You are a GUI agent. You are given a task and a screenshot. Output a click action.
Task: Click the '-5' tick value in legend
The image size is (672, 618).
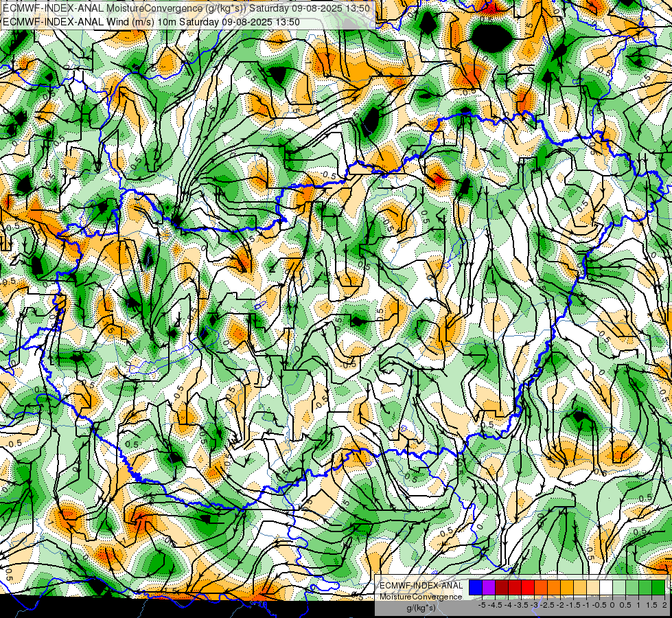482,605
